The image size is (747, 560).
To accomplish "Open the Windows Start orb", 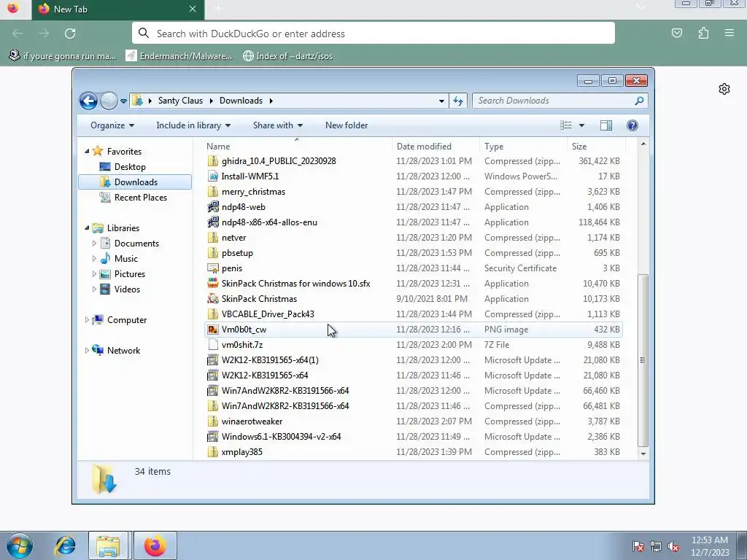I will 19,545.
